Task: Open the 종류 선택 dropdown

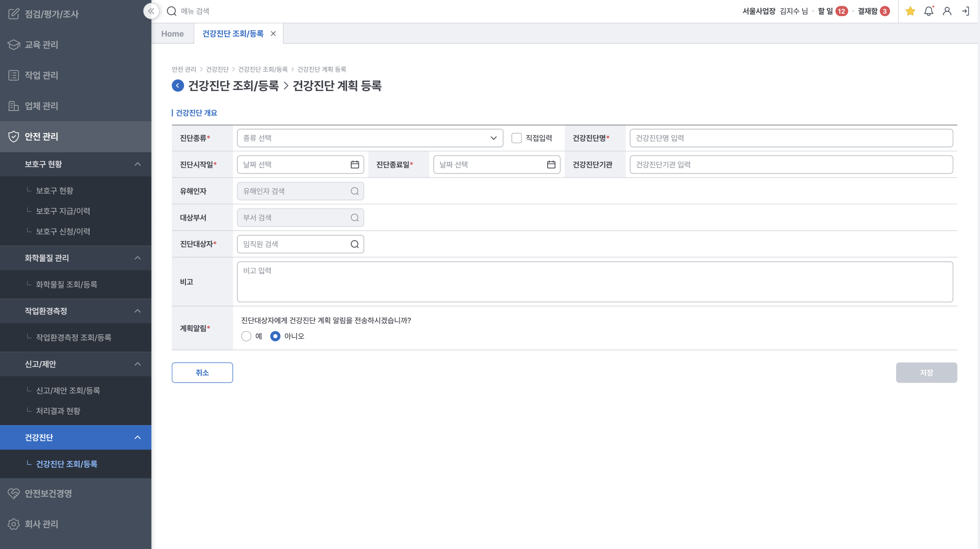Action: 369,138
